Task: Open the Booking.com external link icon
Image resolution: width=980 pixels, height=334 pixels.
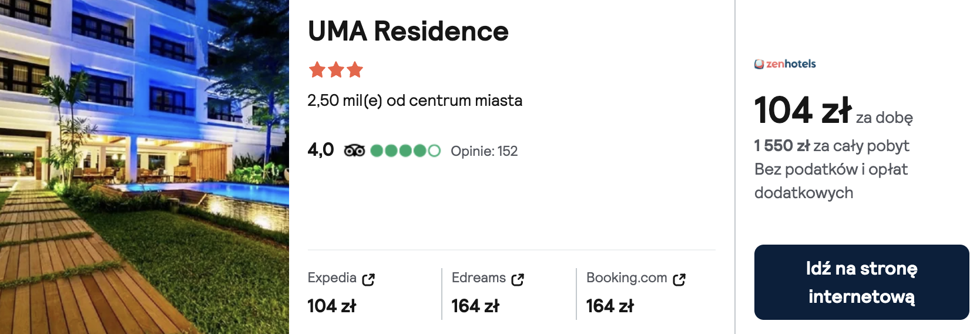Action: click(679, 279)
